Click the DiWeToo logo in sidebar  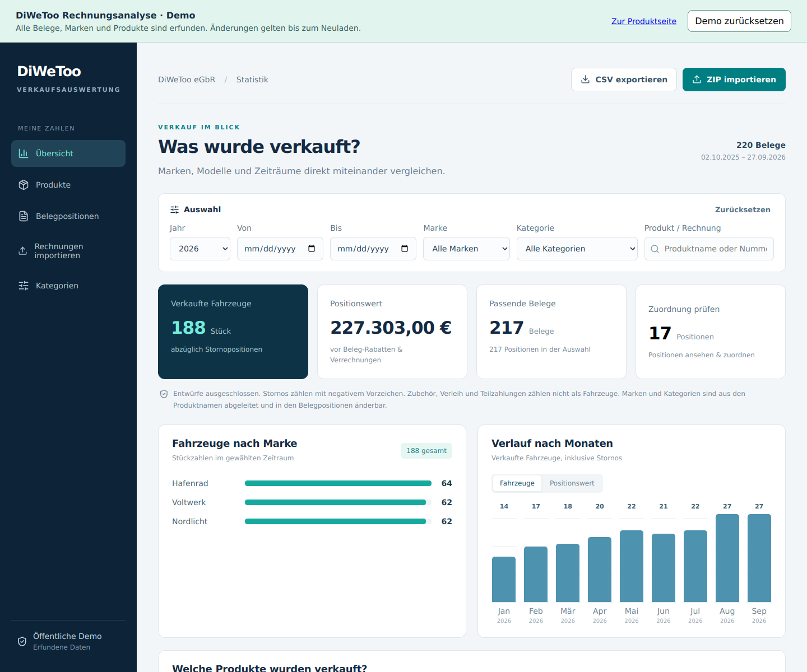pos(49,71)
